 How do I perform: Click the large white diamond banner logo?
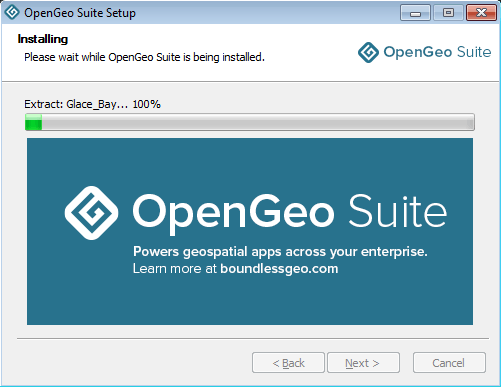tap(91, 213)
